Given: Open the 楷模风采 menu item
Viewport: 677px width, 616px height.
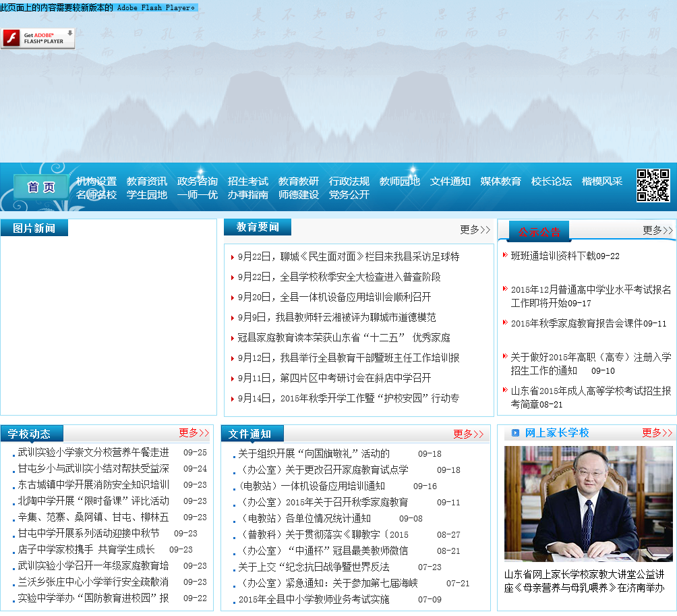Looking at the screenshot, I should pos(601,181).
